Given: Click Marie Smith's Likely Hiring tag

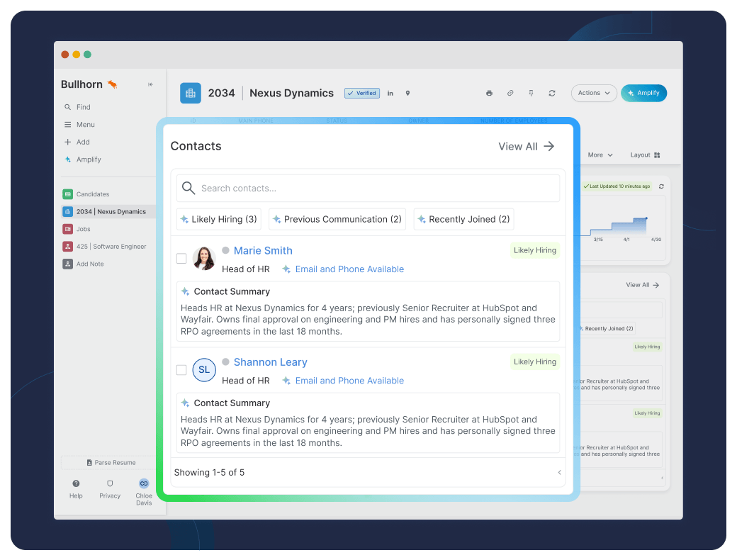Looking at the screenshot, I should tap(535, 250).
